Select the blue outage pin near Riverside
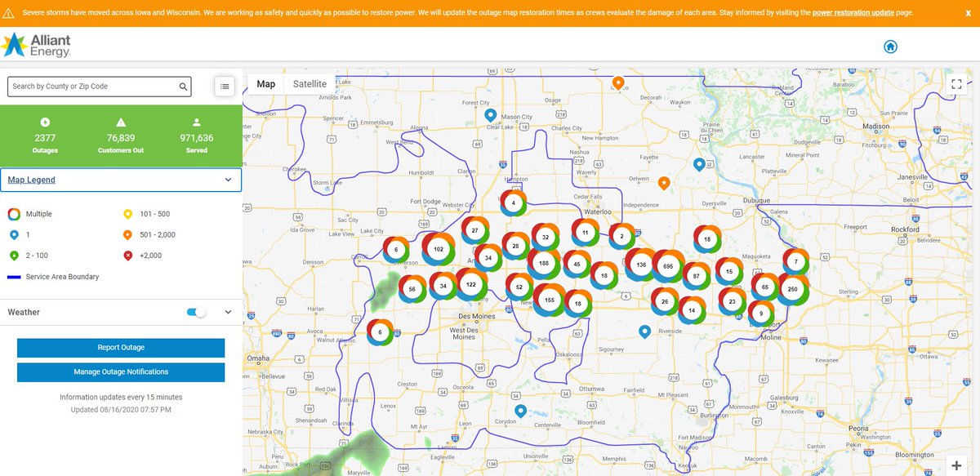The height and width of the screenshot is (476, 980). [644, 331]
